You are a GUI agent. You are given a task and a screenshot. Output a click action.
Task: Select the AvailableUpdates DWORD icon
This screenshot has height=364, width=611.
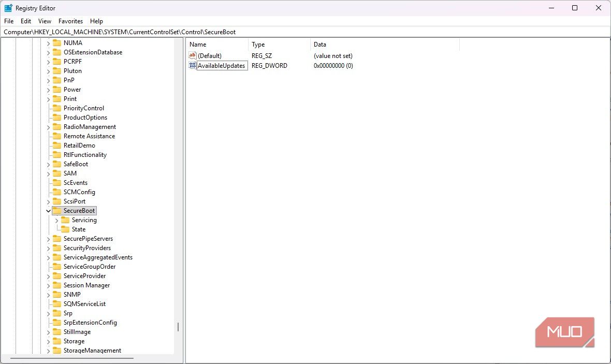(193, 65)
